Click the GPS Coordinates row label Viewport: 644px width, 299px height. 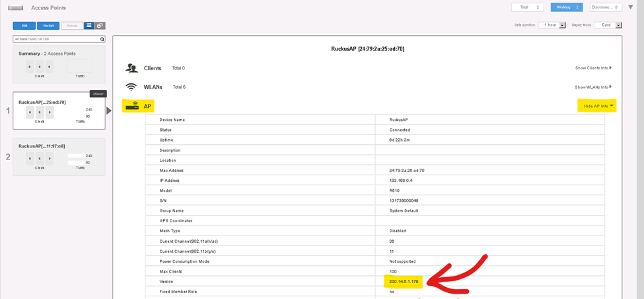[x=176, y=221]
